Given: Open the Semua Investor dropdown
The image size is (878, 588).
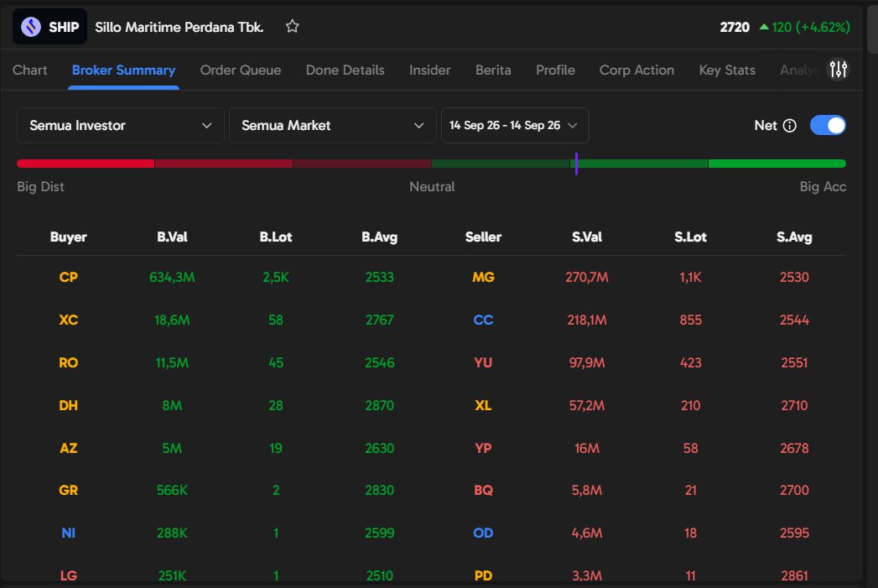Looking at the screenshot, I should tap(121, 126).
